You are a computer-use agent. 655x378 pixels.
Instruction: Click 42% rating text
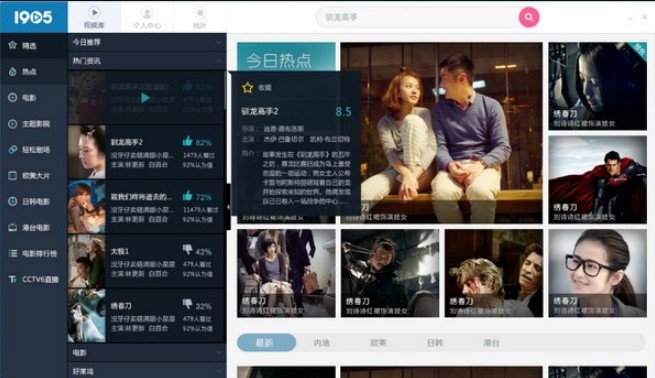(203, 252)
